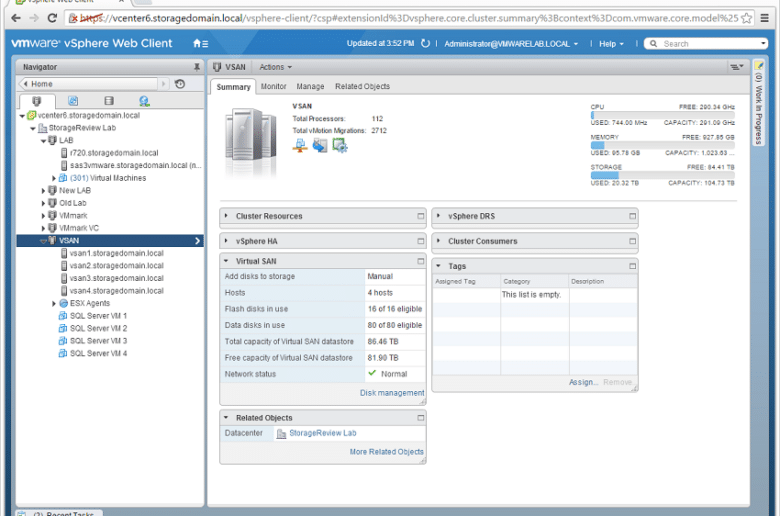Expand vSphere DRS section
This screenshot has width=780, height=516.
tap(438, 216)
